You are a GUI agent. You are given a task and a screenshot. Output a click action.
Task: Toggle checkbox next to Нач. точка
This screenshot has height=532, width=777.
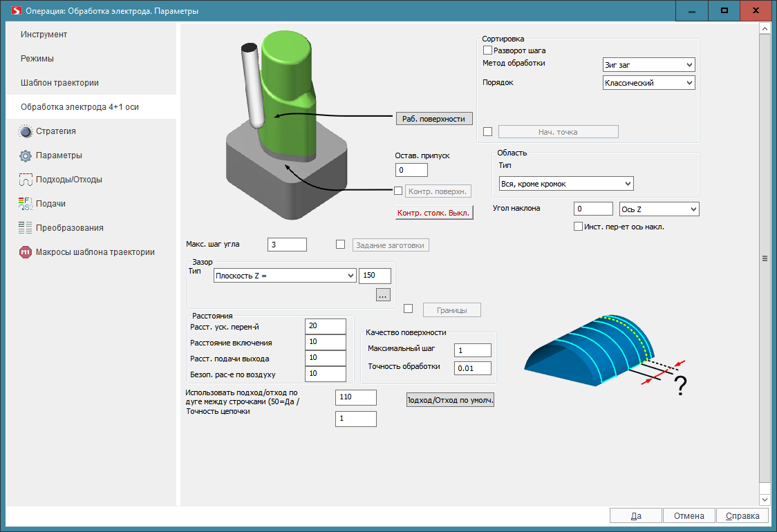pyautogui.click(x=487, y=132)
